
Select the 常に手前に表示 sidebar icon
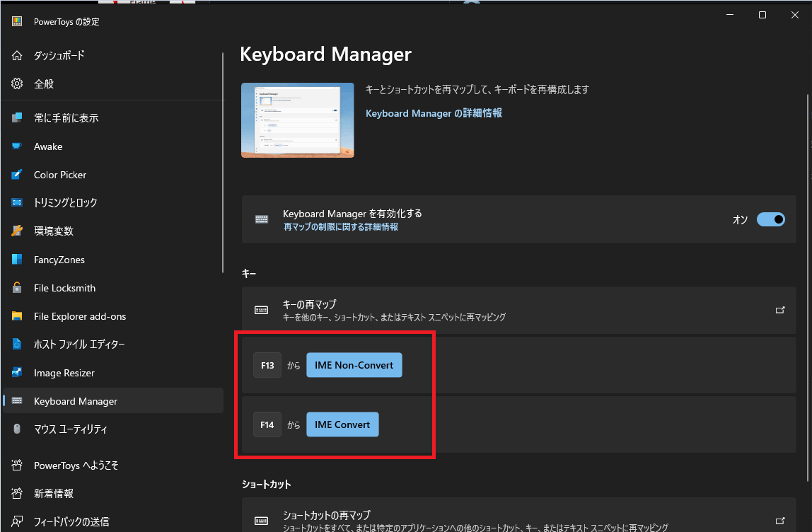pos(17,117)
